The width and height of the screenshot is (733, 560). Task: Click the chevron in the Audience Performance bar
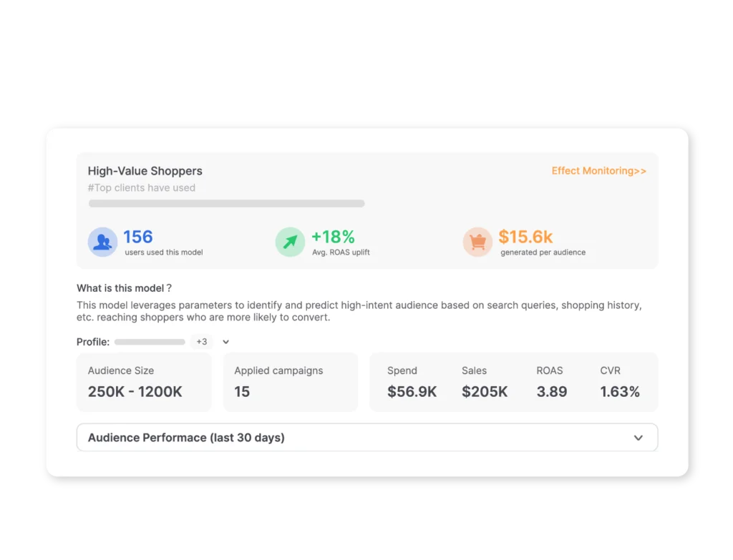pyautogui.click(x=638, y=438)
